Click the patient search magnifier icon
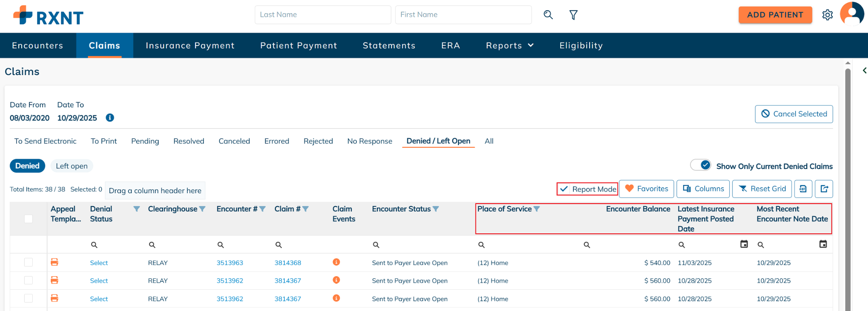 548,15
